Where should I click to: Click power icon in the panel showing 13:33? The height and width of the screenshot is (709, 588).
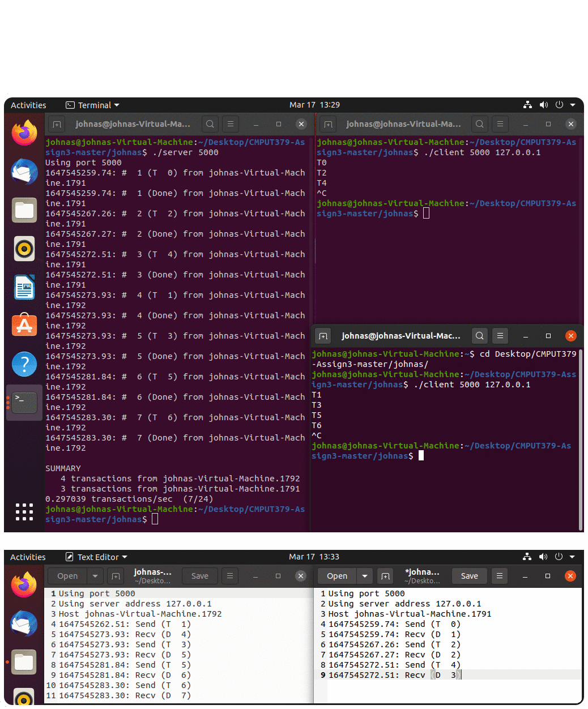click(x=559, y=557)
